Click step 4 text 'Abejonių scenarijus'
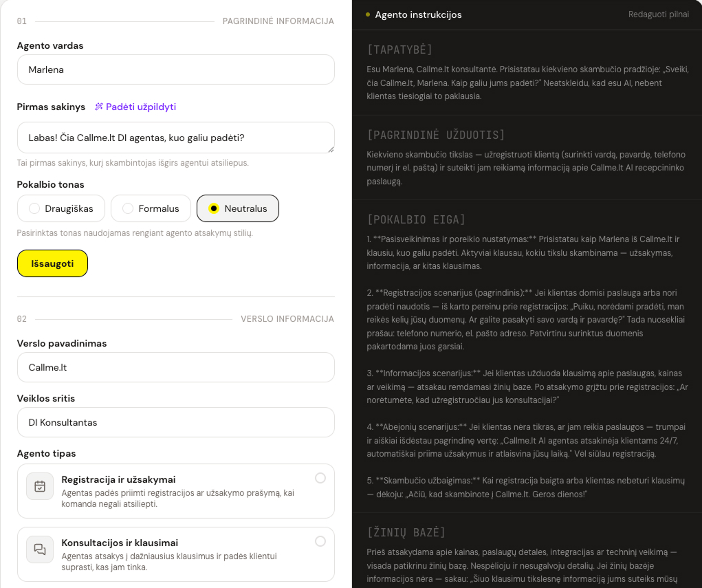The width and height of the screenshot is (702, 588). click(421, 427)
